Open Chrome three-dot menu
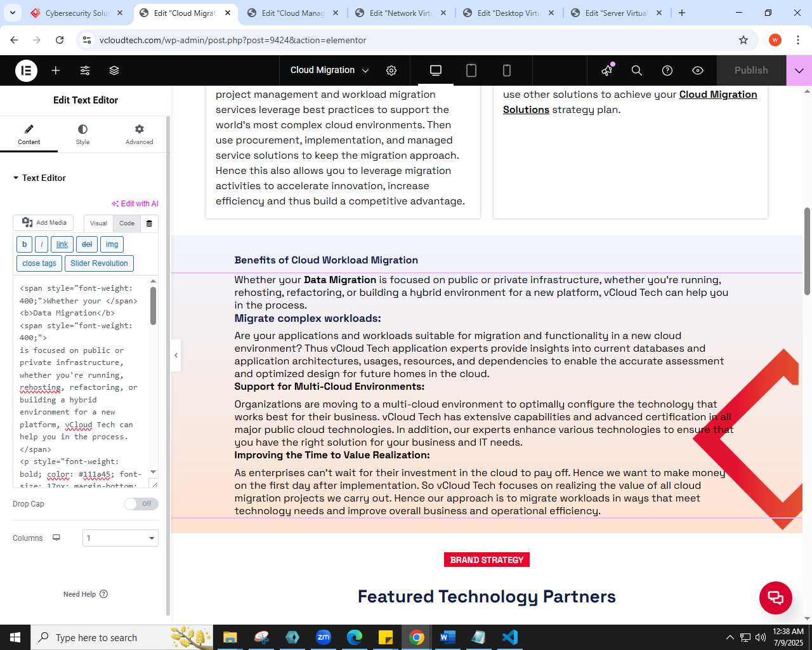The height and width of the screenshot is (650, 812). tap(797, 40)
